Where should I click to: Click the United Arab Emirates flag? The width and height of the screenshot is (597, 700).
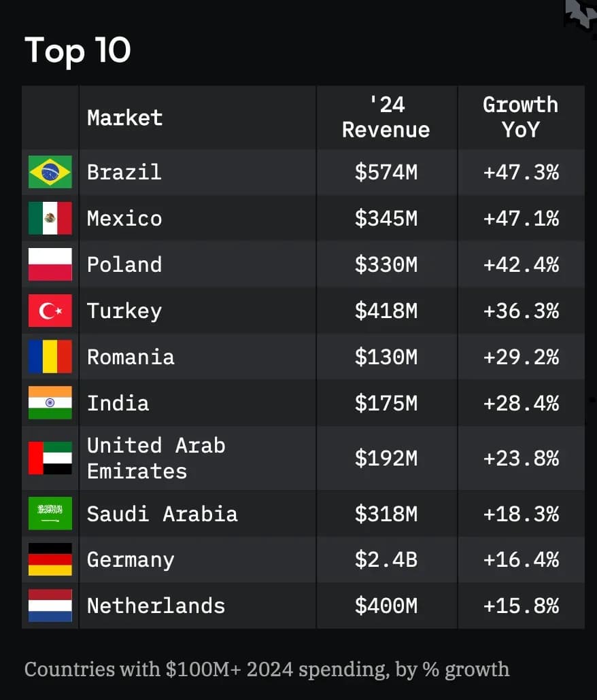click(x=50, y=458)
